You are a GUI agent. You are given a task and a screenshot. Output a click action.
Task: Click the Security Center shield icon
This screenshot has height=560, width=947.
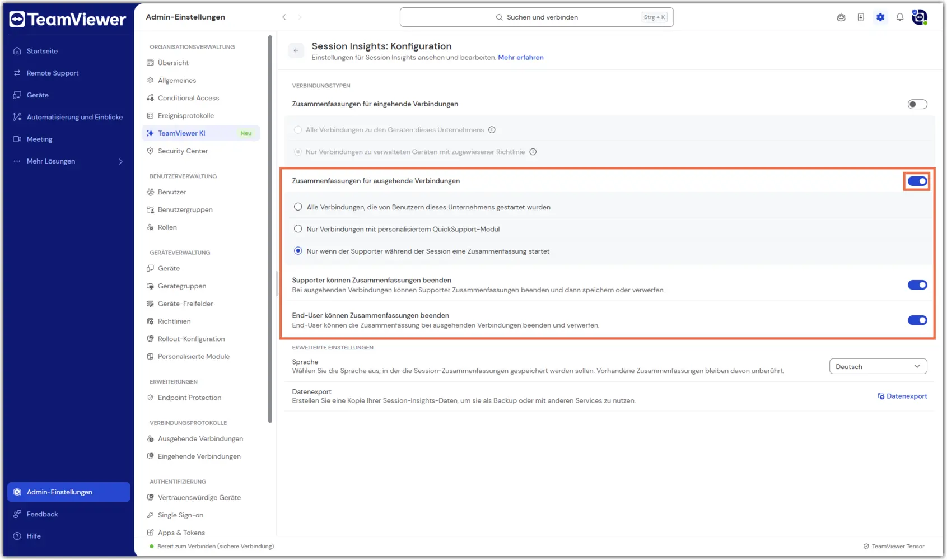150,151
